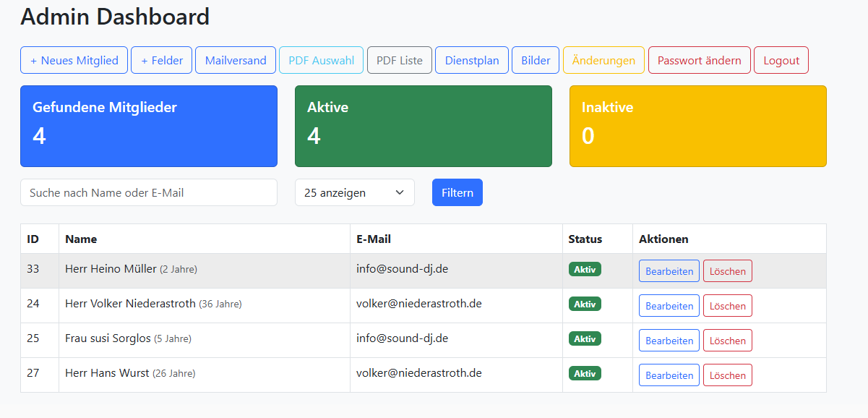868x418 pixels.
Task: Click 'Passwort ändern' button
Action: 699,61
